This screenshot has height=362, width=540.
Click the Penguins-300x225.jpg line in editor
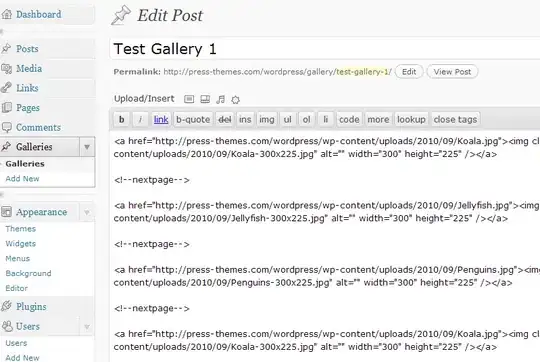pos(313,283)
